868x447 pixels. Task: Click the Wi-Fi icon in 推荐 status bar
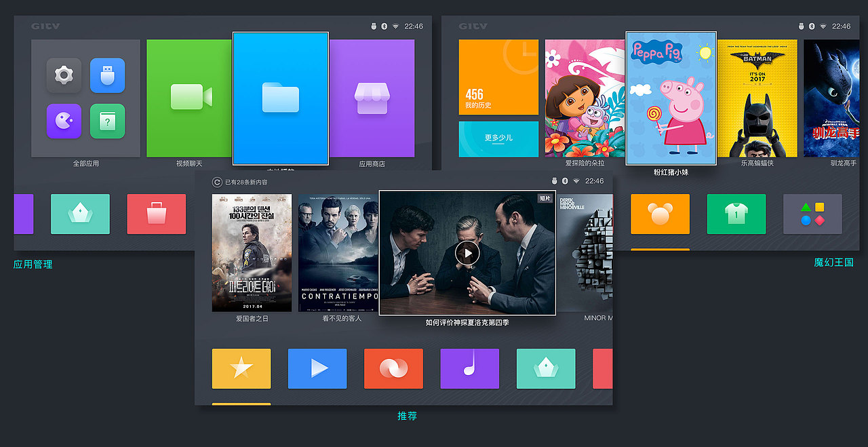(576, 181)
